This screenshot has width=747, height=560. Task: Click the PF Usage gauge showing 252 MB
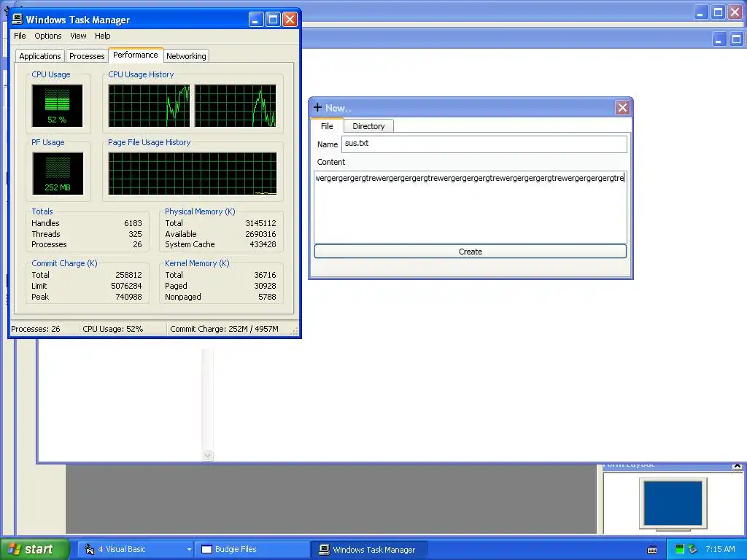coord(58,174)
